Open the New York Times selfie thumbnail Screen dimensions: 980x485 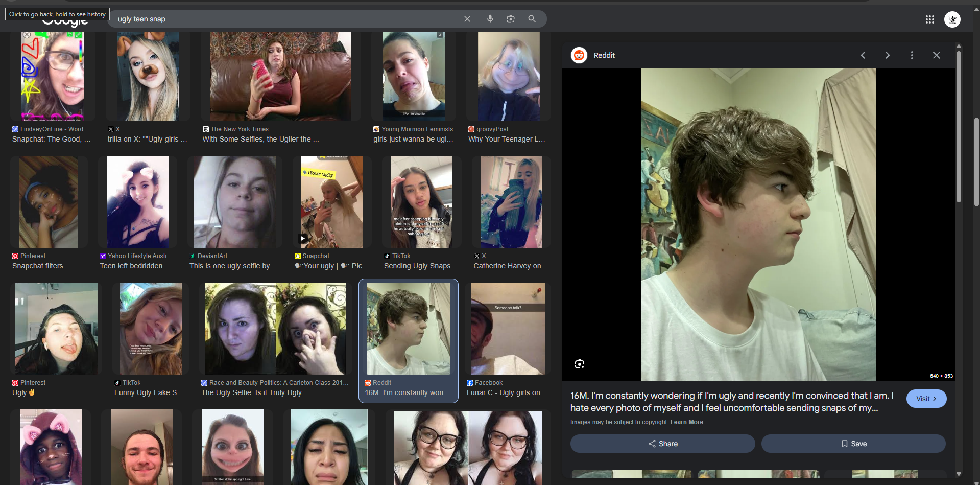[280, 76]
